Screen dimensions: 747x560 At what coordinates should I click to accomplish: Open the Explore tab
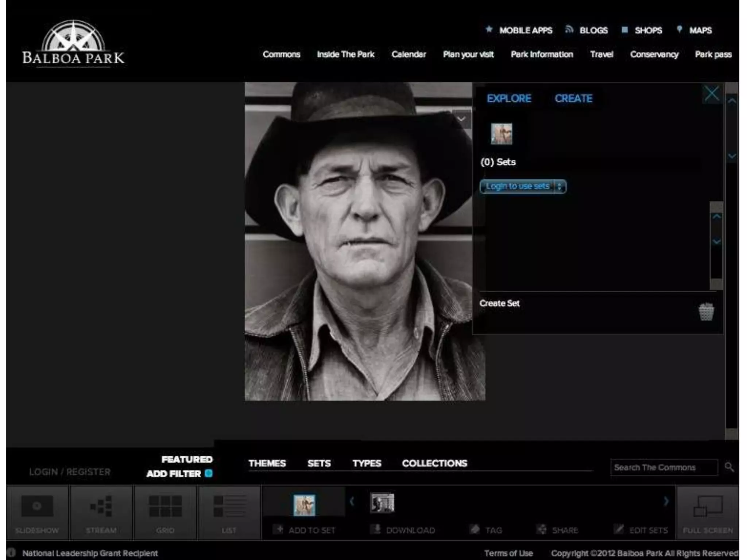coord(509,98)
